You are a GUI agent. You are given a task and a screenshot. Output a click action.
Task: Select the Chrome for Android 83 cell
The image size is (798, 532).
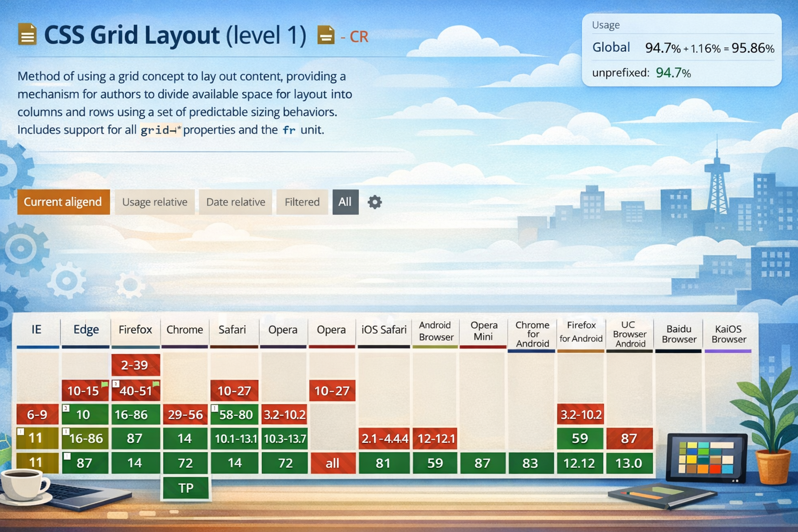pos(531,463)
